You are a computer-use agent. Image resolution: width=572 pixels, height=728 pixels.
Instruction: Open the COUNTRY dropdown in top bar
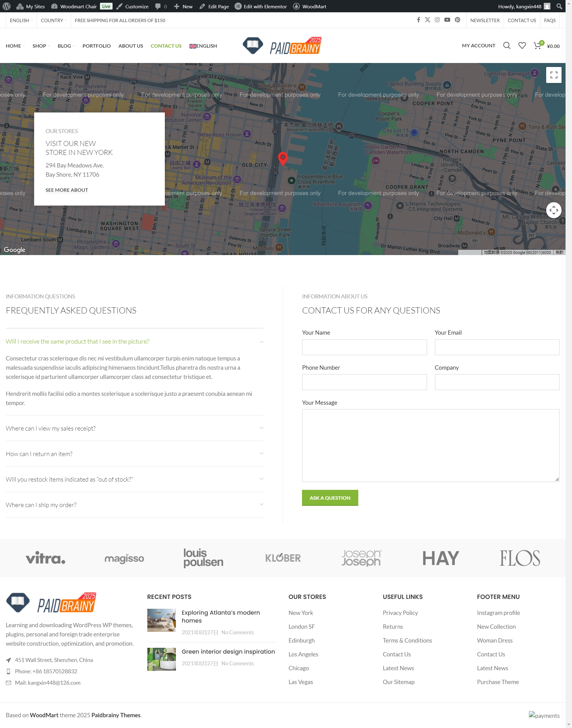pyautogui.click(x=54, y=20)
